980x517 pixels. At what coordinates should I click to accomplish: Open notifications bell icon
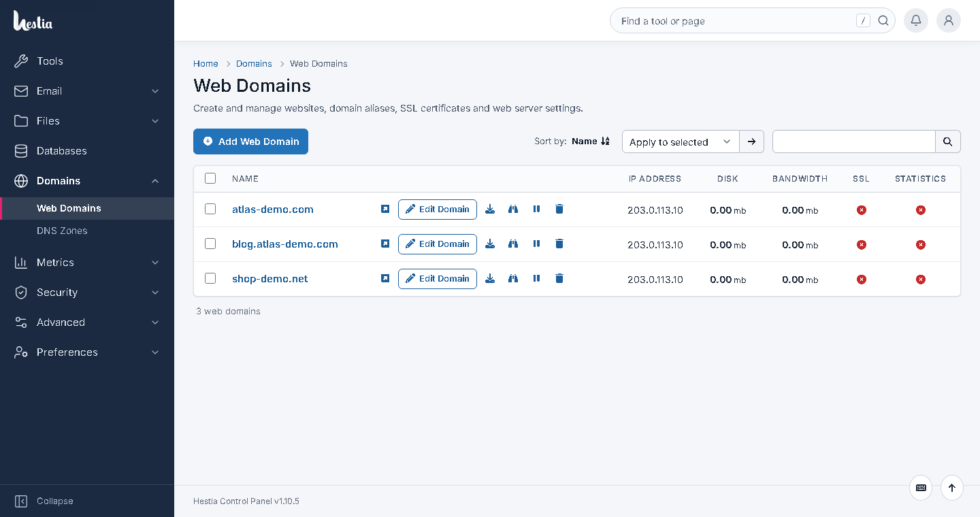916,20
